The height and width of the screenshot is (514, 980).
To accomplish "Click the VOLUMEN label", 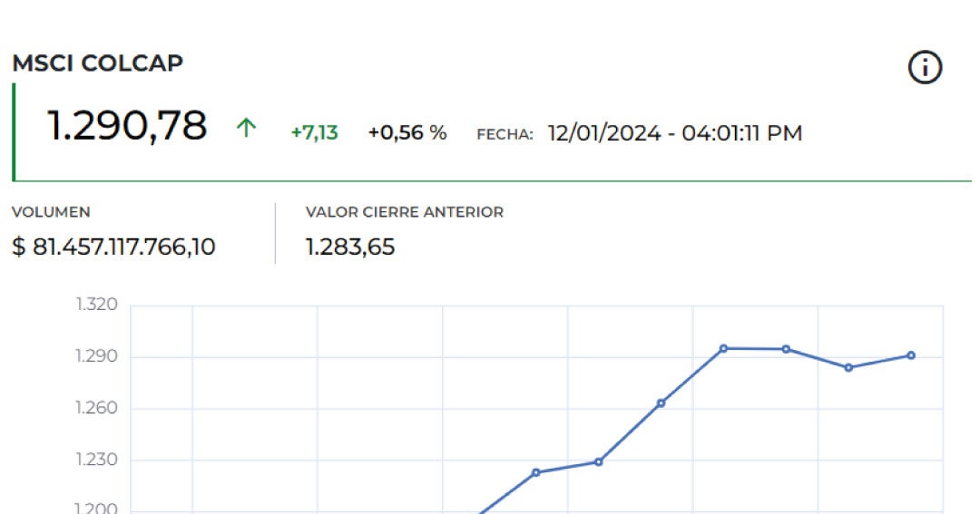I will [x=51, y=212].
